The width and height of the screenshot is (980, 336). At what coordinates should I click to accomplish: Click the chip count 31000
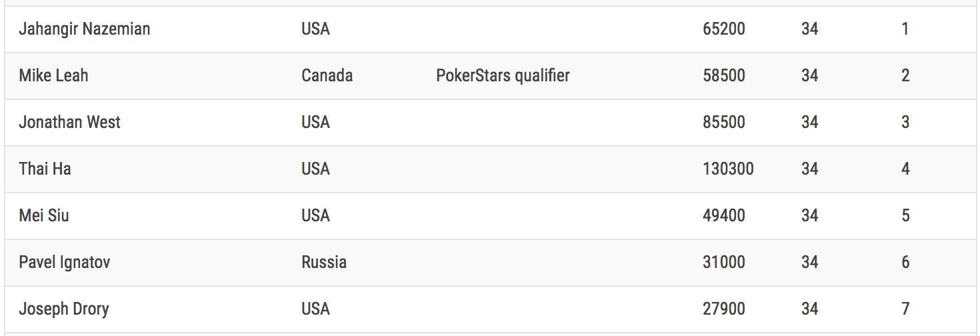point(724,262)
